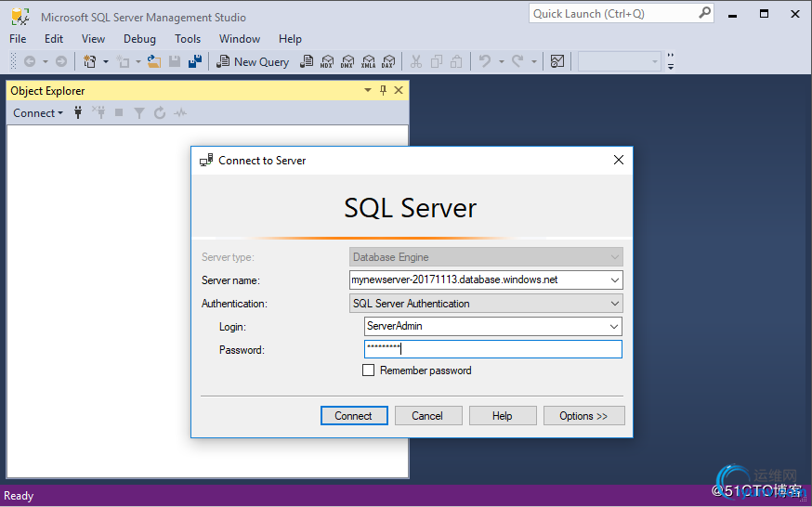This screenshot has height=507, width=812.
Task: Open the Connect dropdown in Object Explorer
Action: (38, 112)
